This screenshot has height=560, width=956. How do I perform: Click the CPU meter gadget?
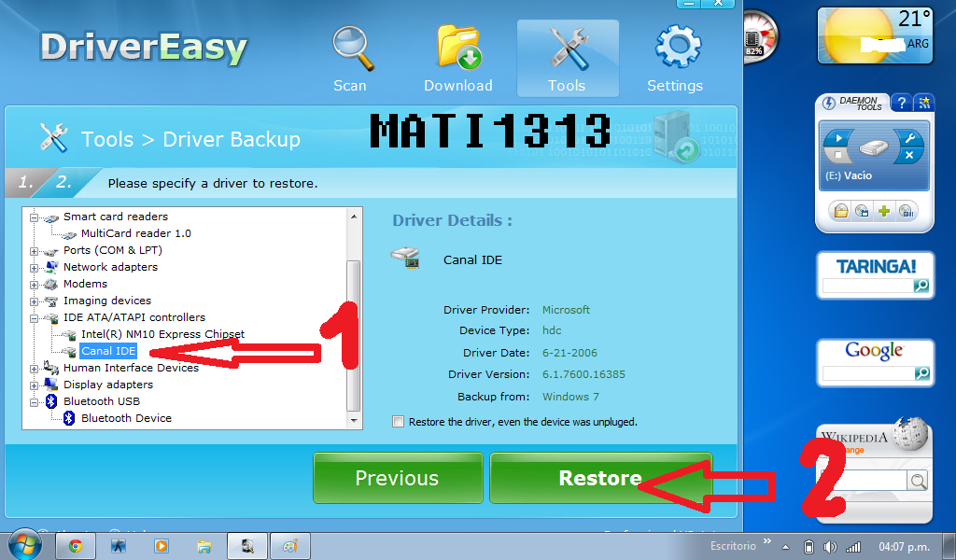(x=761, y=36)
